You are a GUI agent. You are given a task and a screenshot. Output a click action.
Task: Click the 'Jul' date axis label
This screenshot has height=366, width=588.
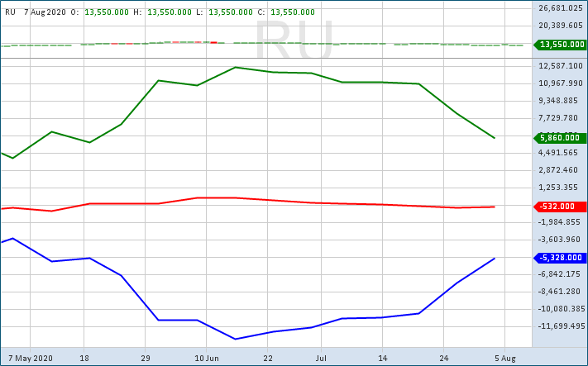click(x=322, y=359)
